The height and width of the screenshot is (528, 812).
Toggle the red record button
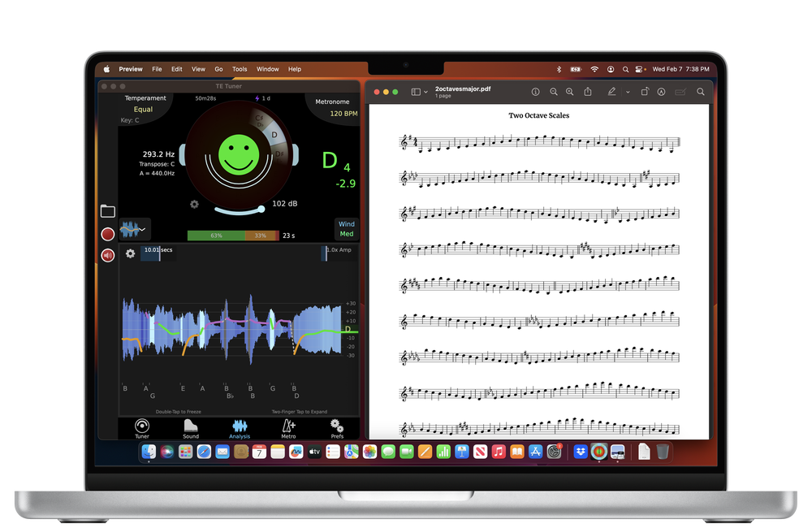coord(106,234)
